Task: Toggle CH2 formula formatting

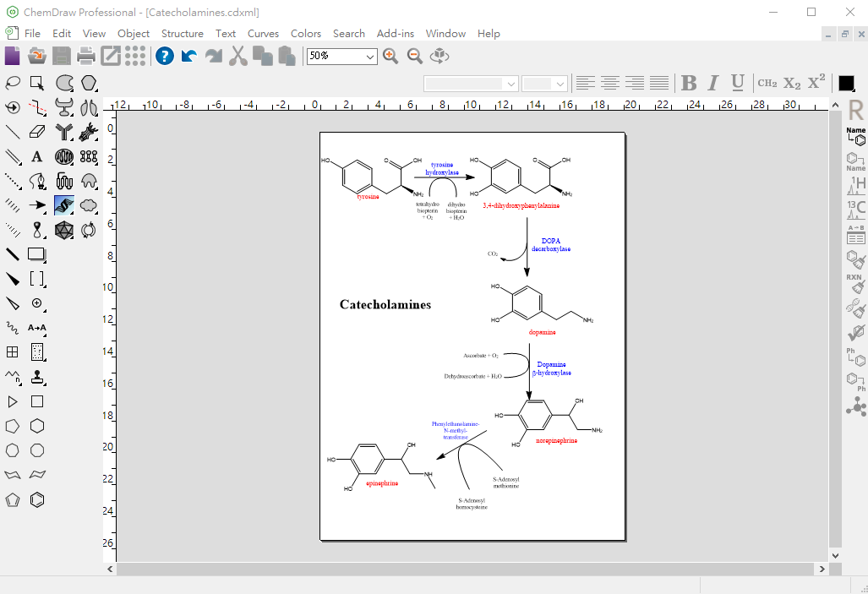Action: tap(767, 83)
